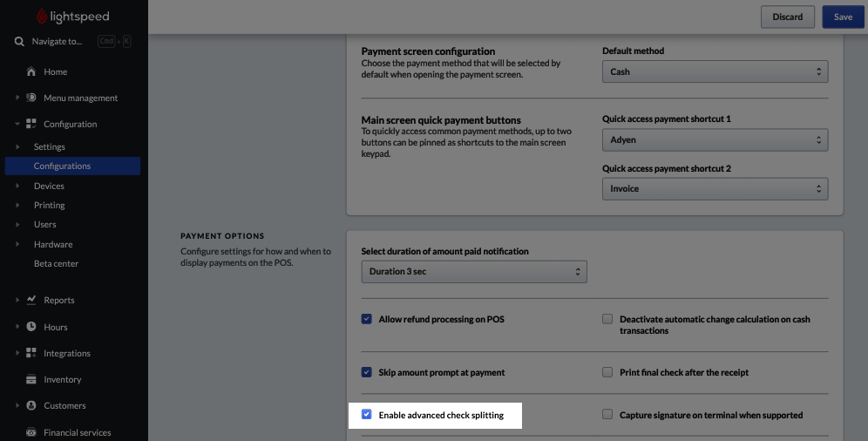Uncheck Allow refund processing on POS

[367, 319]
